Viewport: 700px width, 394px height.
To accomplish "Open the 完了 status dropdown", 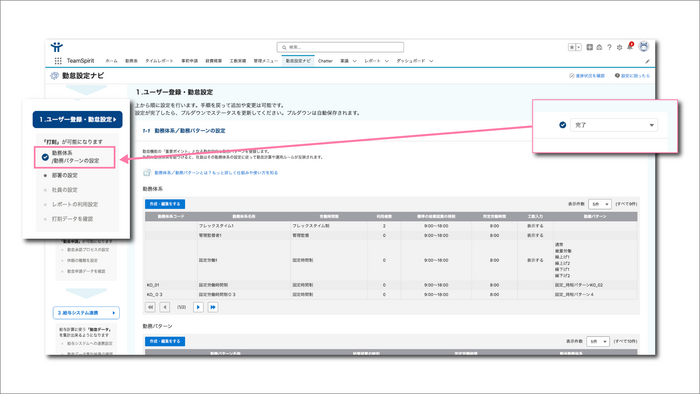I will [613, 125].
